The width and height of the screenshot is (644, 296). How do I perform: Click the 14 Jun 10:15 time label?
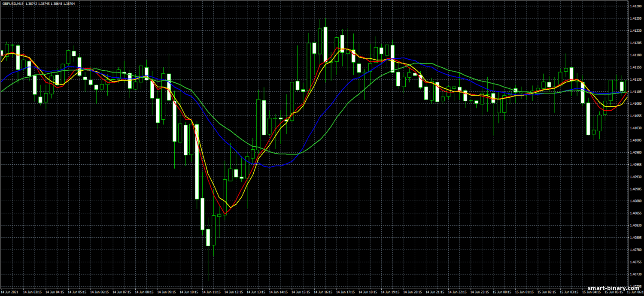tap(188, 292)
